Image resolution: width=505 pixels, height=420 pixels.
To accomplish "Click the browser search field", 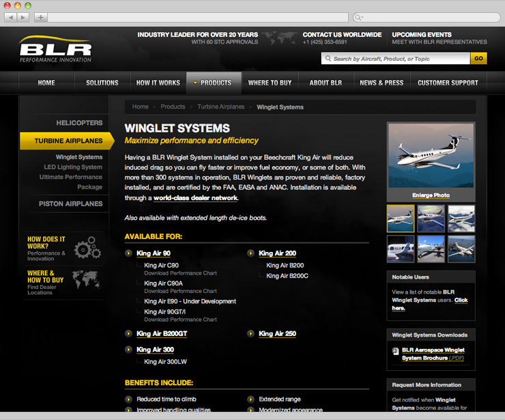I will tap(427, 17).
